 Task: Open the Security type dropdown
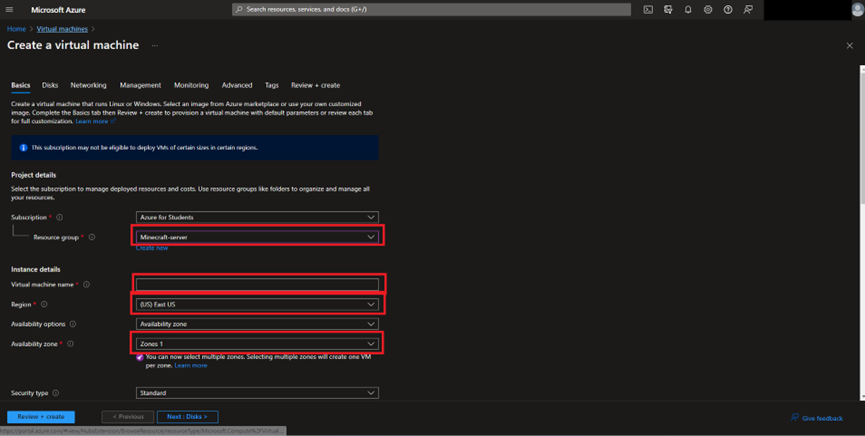point(257,393)
